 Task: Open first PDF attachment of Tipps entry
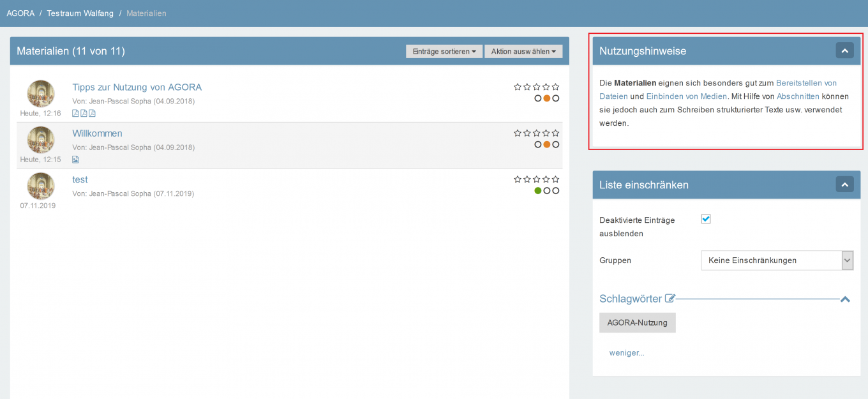(75, 114)
